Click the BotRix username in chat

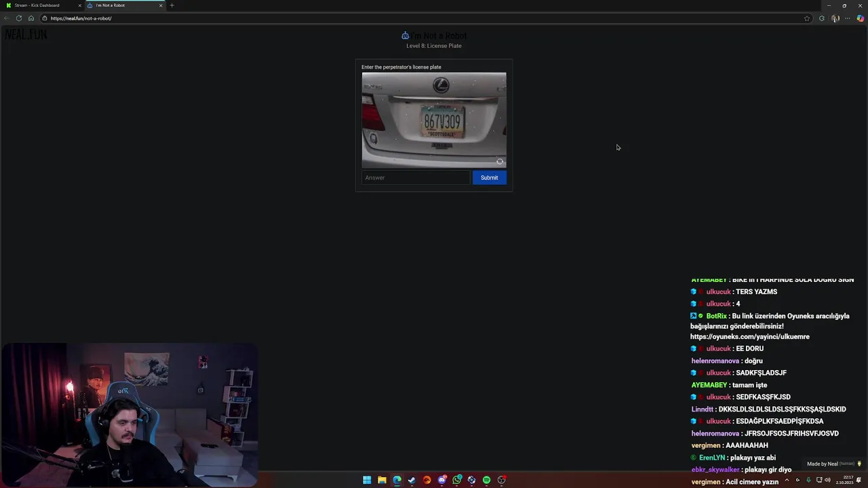coord(716,316)
